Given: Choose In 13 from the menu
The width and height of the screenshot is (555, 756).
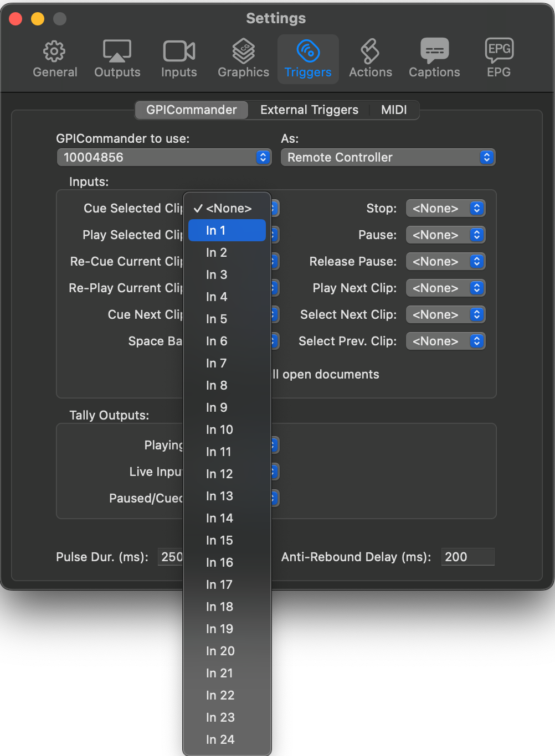Looking at the screenshot, I should (x=227, y=496).
